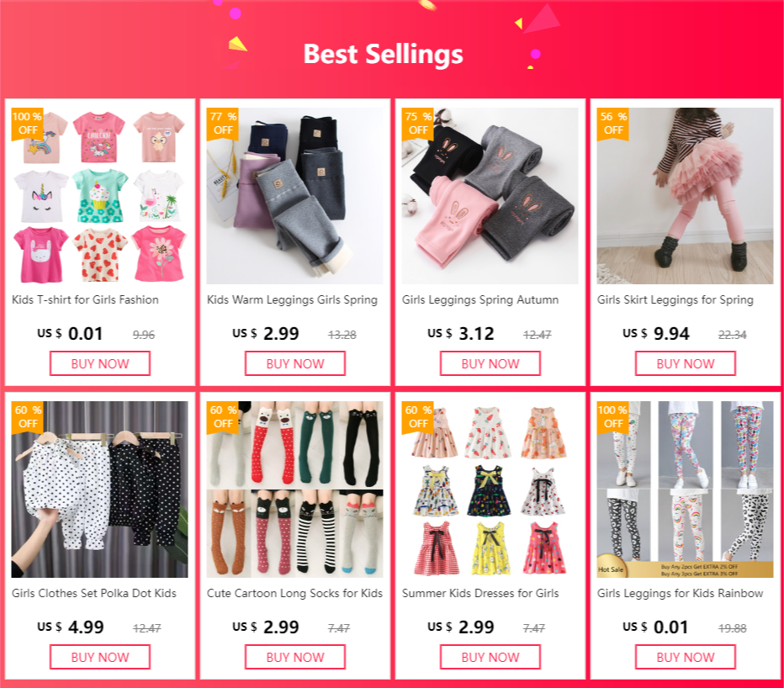Click BUY NOW for Rainbow Leggings
Viewport: 784px width, 688px height.
pyautogui.click(x=686, y=657)
